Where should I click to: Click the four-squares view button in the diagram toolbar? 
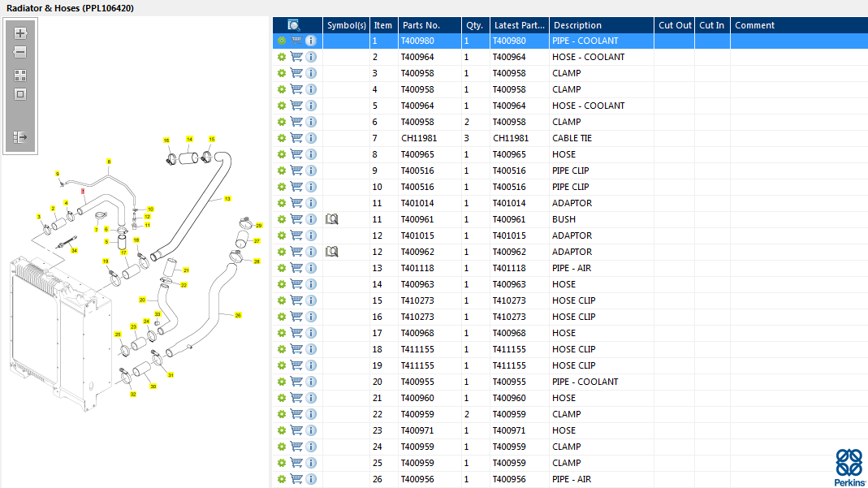[x=20, y=76]
